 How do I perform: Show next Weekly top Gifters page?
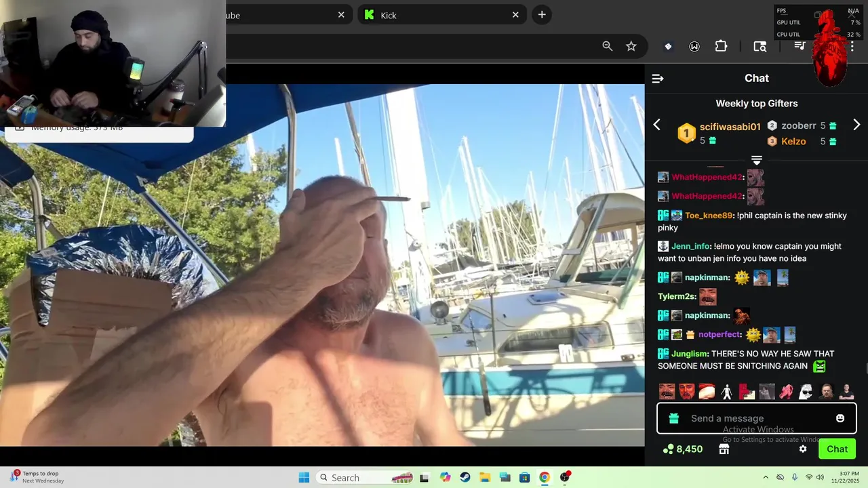856,125
